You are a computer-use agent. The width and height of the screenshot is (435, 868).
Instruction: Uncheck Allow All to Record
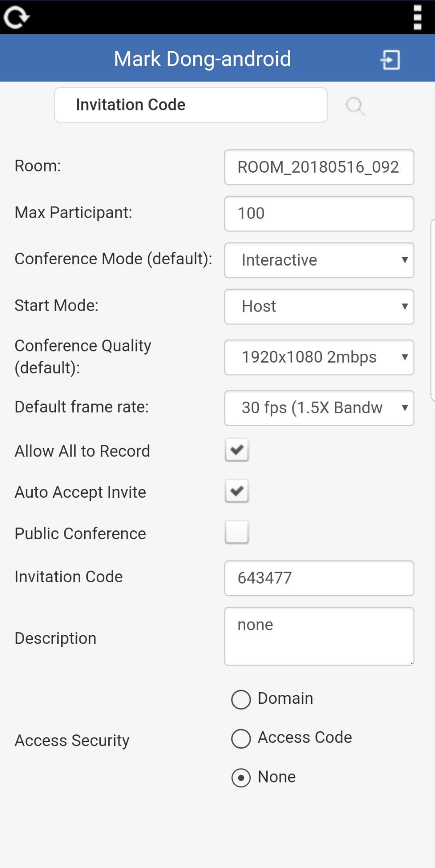237,450
